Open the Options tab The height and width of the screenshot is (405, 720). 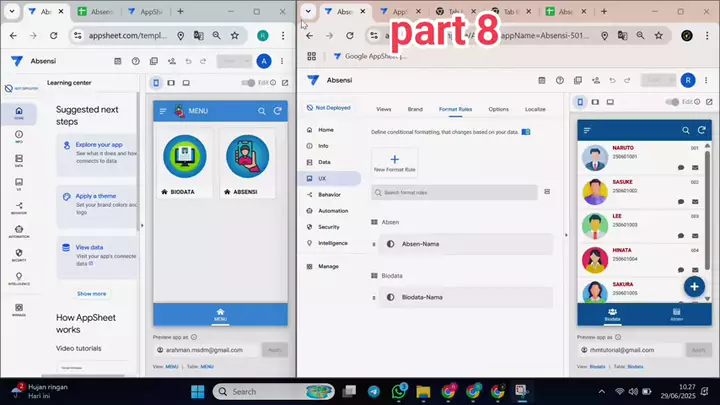(498, 108)
